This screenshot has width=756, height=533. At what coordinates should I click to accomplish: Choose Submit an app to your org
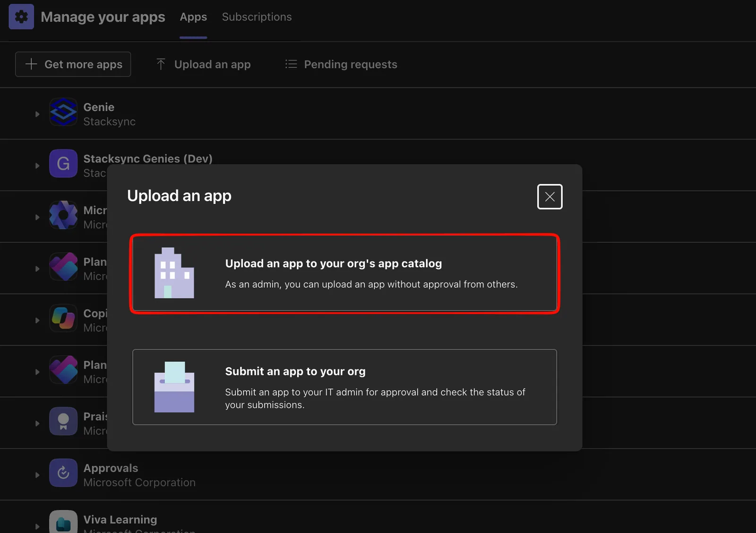click(344, 387)
